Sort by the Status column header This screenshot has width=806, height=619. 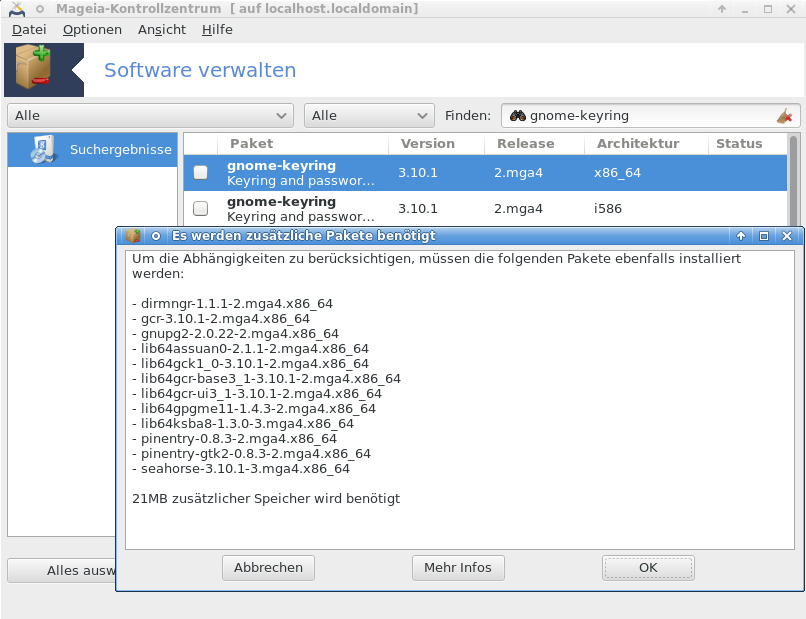click(x=747, y=143)
